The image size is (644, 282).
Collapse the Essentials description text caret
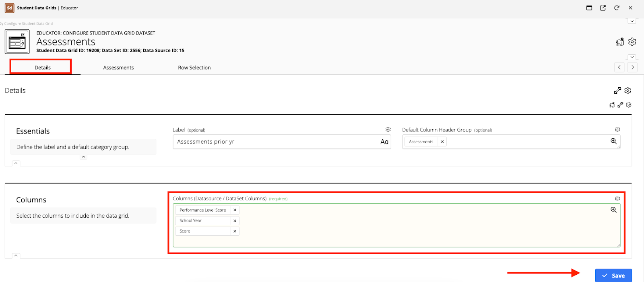pos(83,157)
